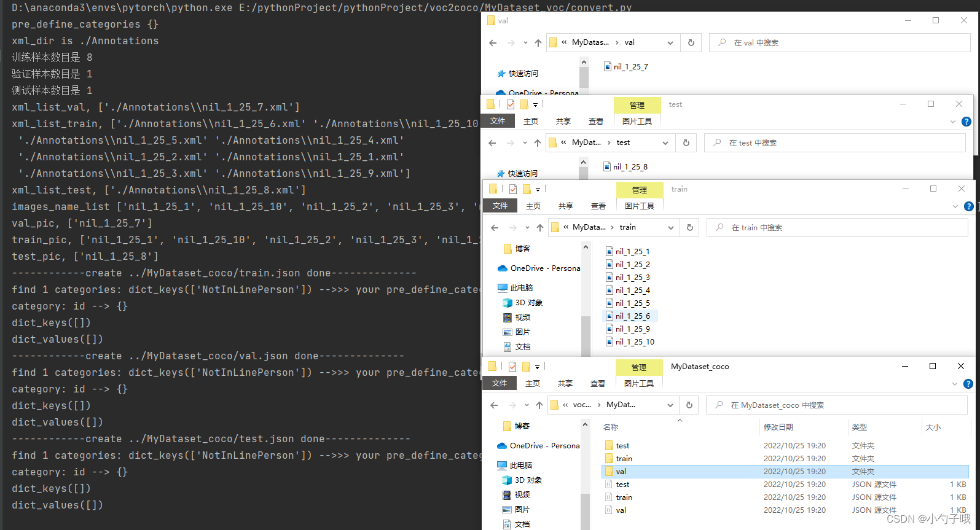Open 图片工具 tab in train window
The image size is (980, 530).
pyautogui.click(x=640, y=206)
